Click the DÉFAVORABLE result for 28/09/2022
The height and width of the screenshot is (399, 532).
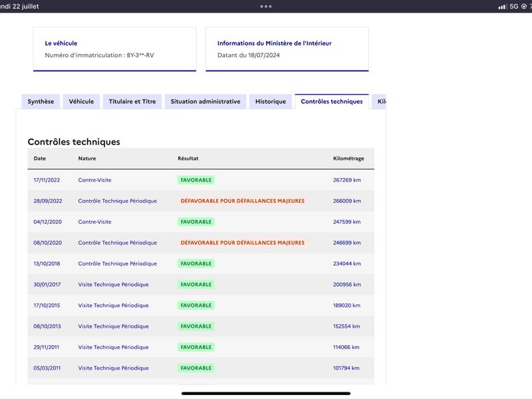tap(243, 201)
